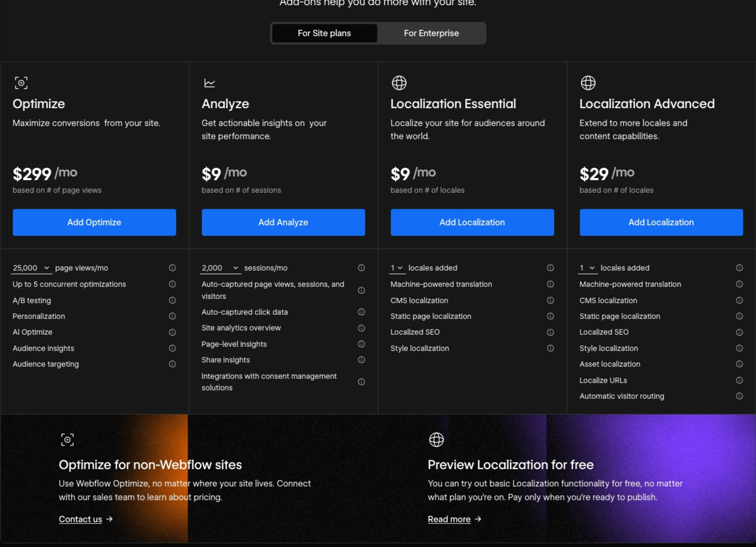
Task: Click the 'Optimize for non-Webflow sites' heading
Action: (150, 465)
